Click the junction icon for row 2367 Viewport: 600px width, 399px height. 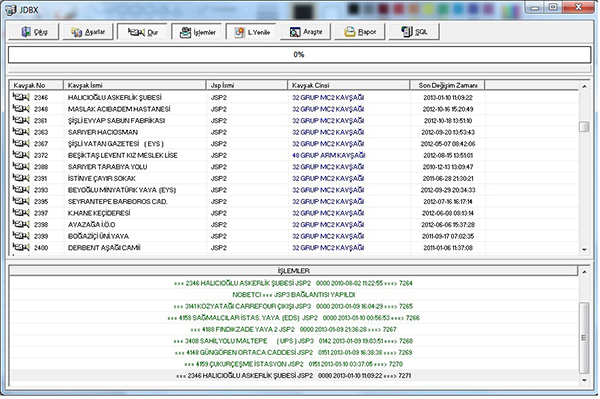[21, 143]
